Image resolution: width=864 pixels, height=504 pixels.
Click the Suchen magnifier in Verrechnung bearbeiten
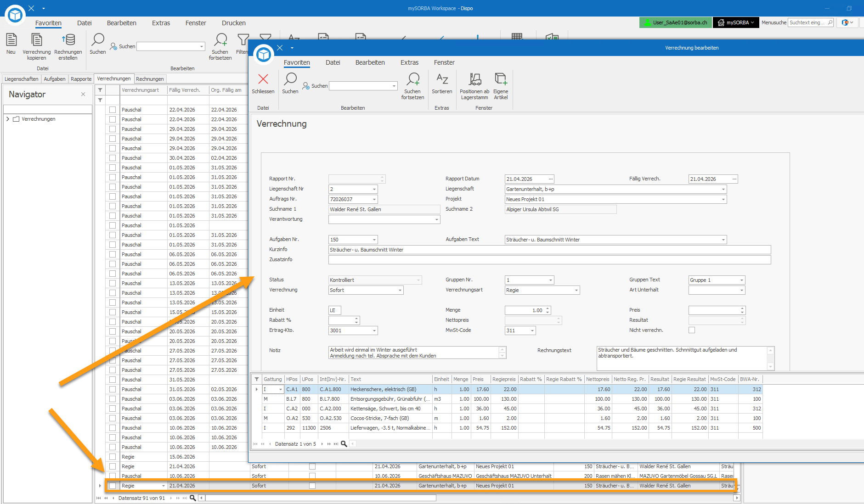(290, 79)
